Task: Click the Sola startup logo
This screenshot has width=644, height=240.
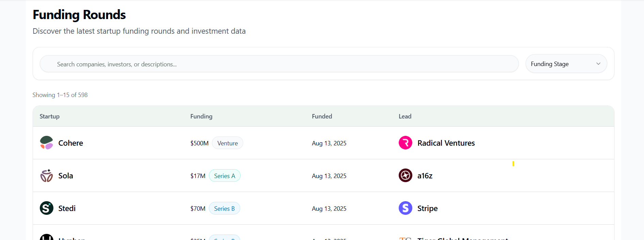Action: (47, 176)
